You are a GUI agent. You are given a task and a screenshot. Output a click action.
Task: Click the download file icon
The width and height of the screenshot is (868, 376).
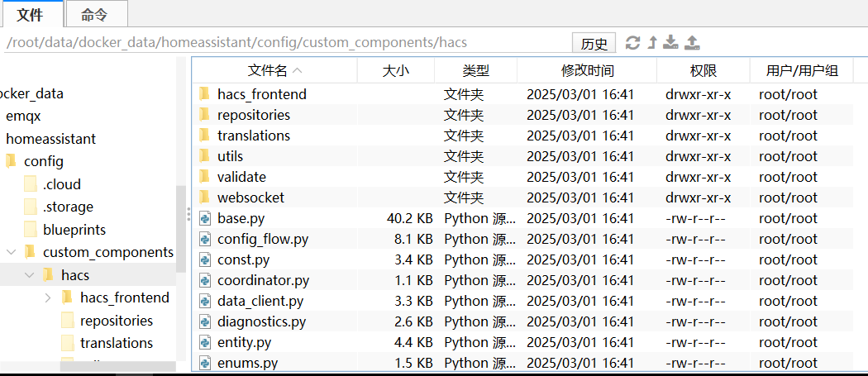point(671,43)
